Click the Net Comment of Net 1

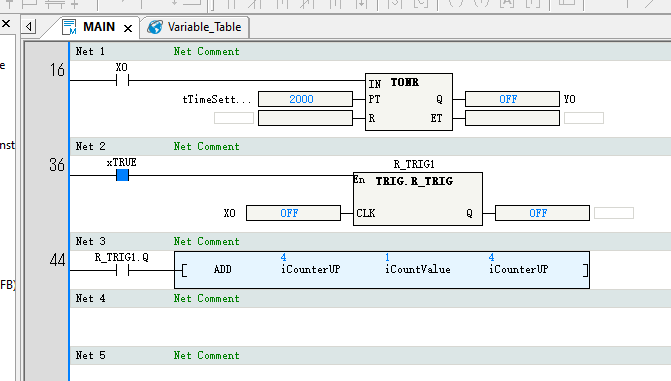pos(207,51)
